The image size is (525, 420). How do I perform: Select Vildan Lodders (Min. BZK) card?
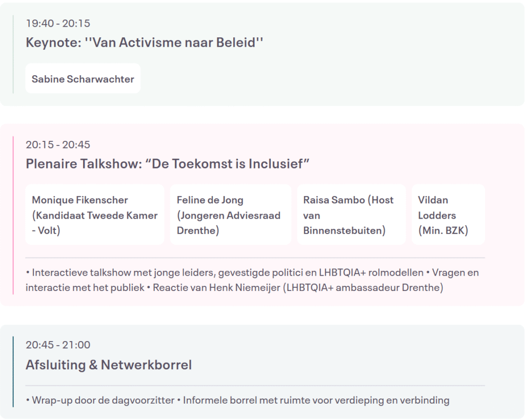448,215
